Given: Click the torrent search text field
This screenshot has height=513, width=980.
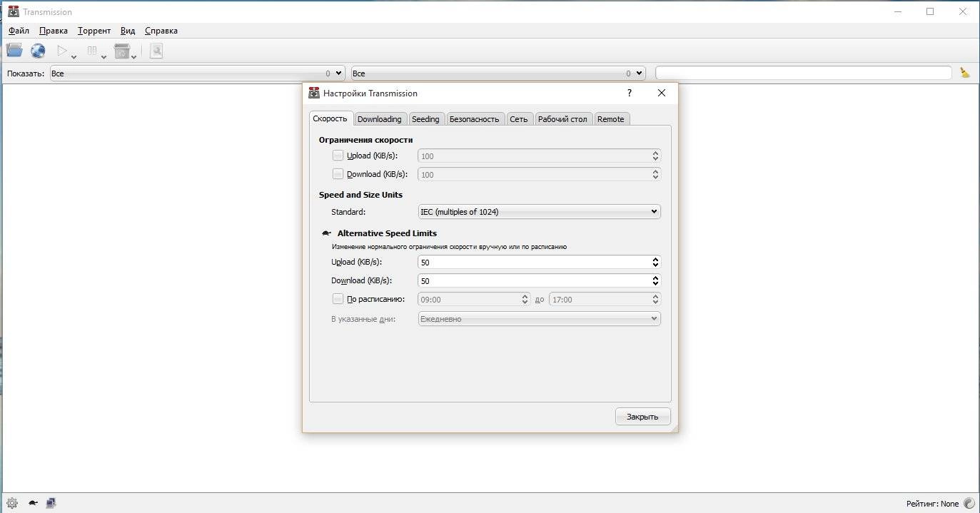Looking at the screenshot, I should (x=803, y=73).
